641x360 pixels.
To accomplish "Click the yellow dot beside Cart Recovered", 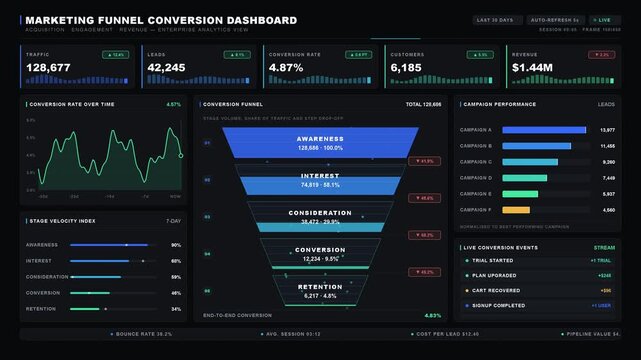I will (x=467, y=291).
